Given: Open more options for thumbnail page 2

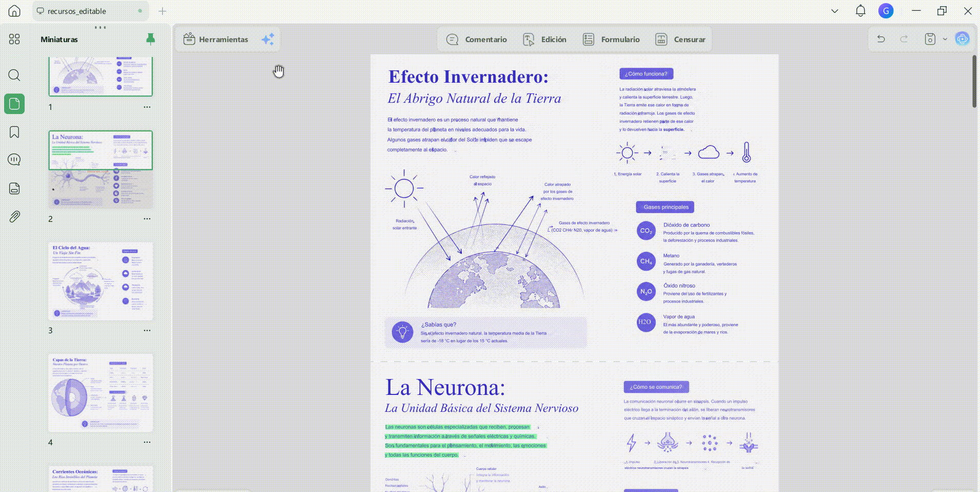Looking at the screenshot, I should (147, 219).
